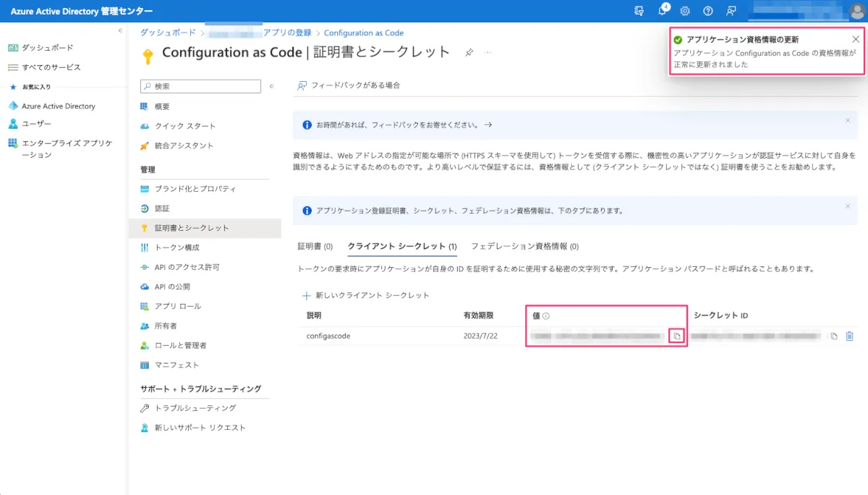Screen dimensions: 868x495
Task: Open the マニフェスト menu item
Action: point(176,365)
